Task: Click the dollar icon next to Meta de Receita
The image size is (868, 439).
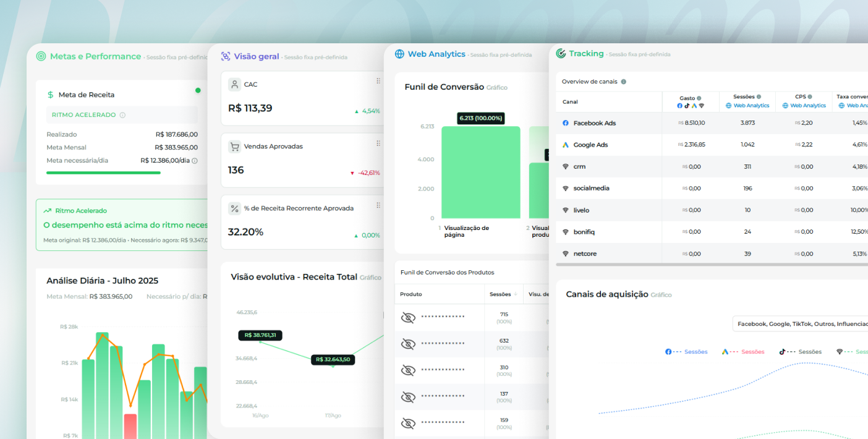Action: [51, 95]
